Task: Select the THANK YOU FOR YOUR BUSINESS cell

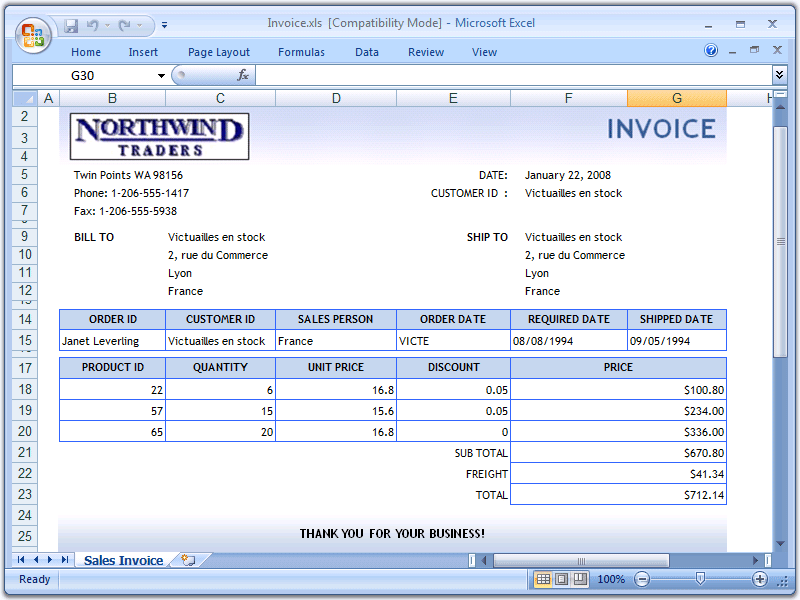Action: coord(392,534)
